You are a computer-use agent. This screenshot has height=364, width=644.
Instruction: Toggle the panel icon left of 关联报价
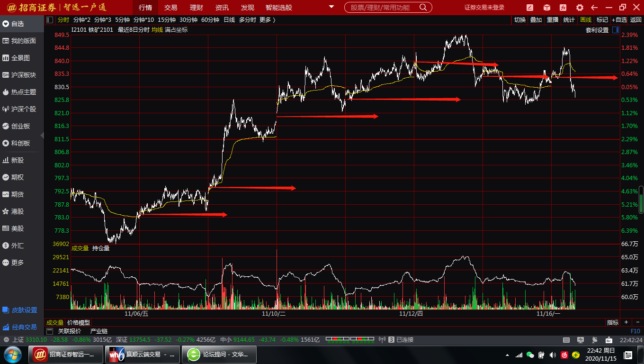point(50,331)
